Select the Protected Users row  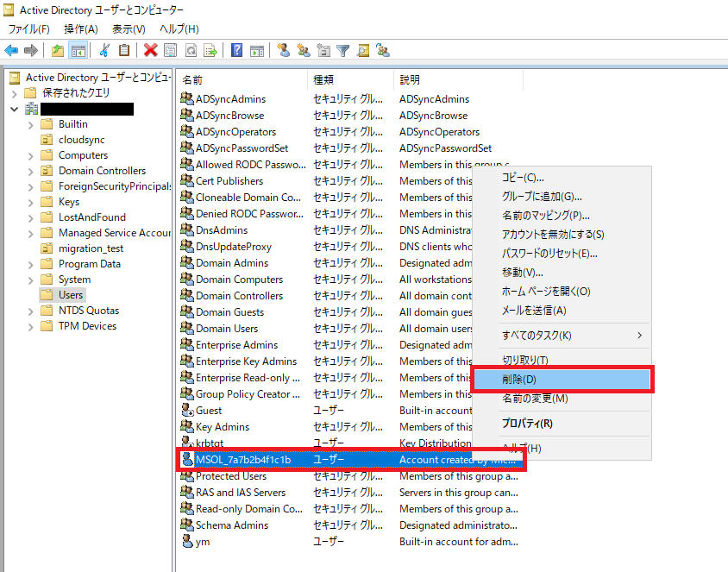350,476
